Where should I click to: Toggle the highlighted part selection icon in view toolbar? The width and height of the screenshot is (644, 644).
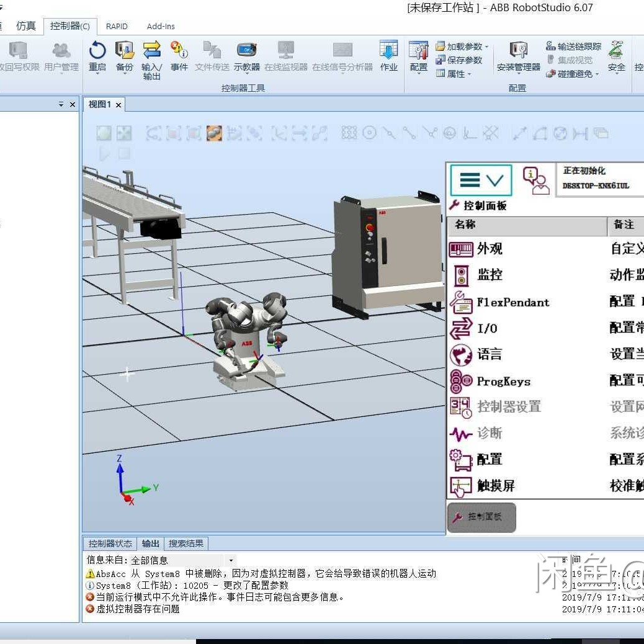click(x=214, y=133)
